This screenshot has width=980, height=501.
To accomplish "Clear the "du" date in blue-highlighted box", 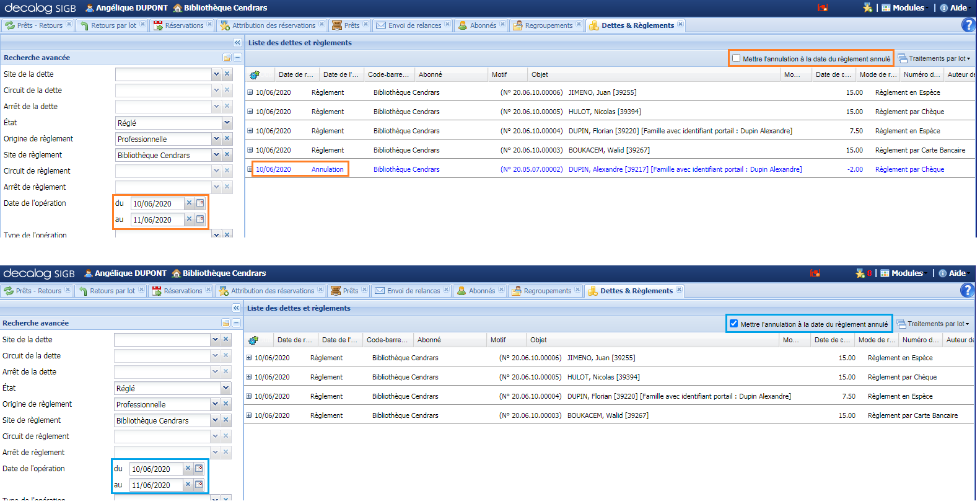I will coord(188,469).
